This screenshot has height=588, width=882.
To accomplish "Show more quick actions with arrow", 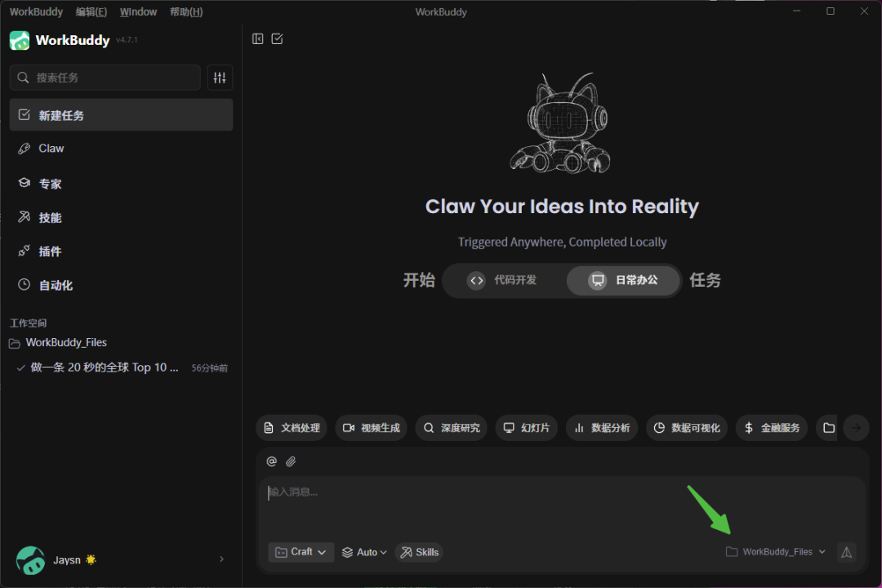I will tap(856, 428).
